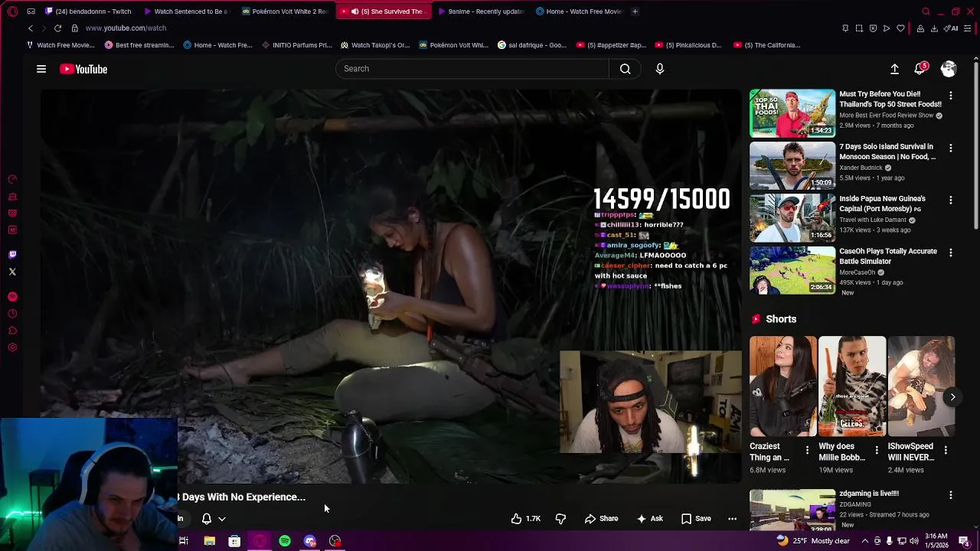Image resolution: width=980 pixels, height=551 pixels.
Task: Mute the She Survived tab audio icon
Action: 355,11
